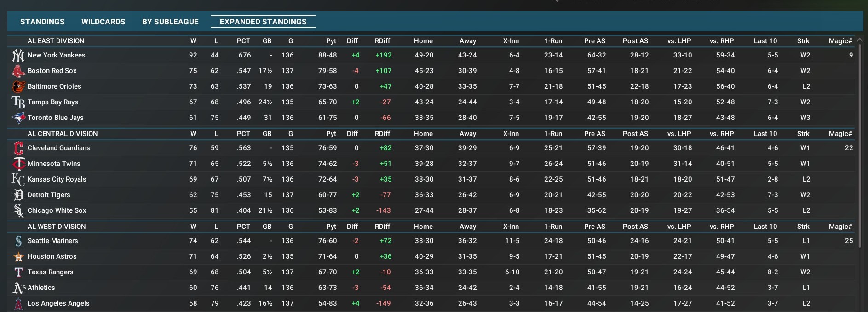Image resolution: width=868 pixels, height=312 pixels.
Task: Click the Seattle Mariners logo icon
Action: pyautogui.click(x=18, y=241)
